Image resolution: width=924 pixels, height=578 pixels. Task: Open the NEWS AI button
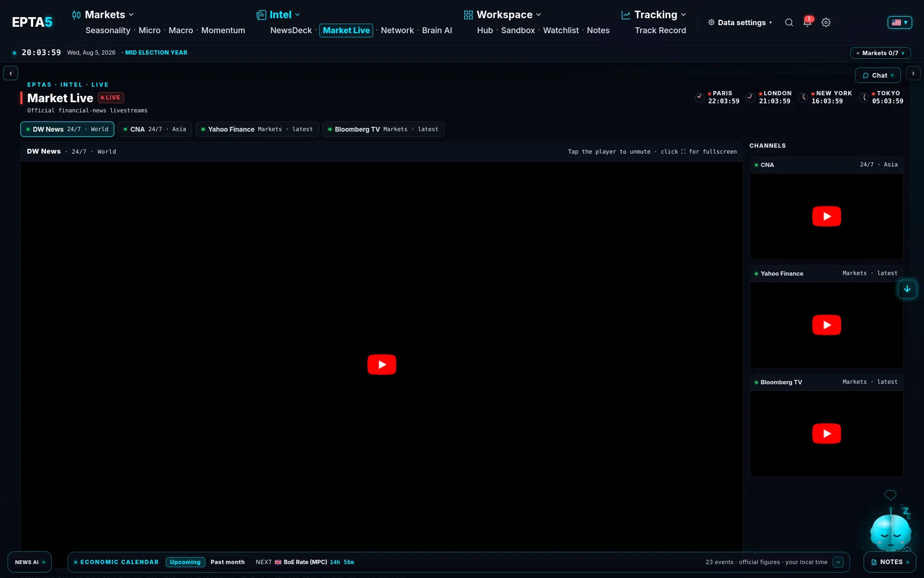click(29, 562)
